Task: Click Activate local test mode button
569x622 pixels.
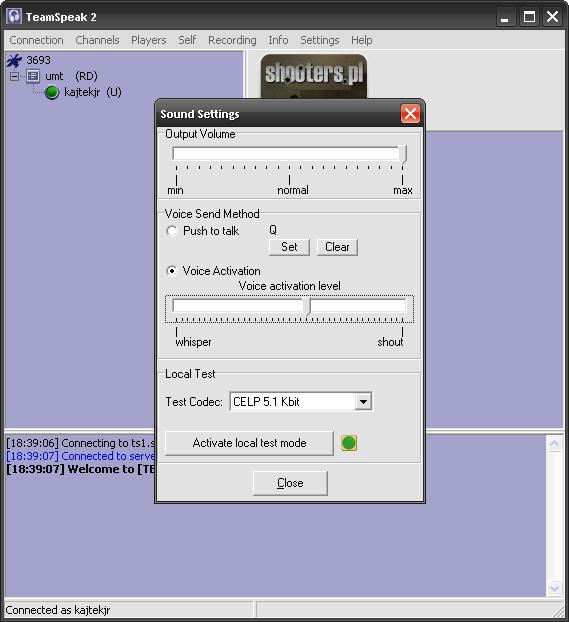Action: 249,443
